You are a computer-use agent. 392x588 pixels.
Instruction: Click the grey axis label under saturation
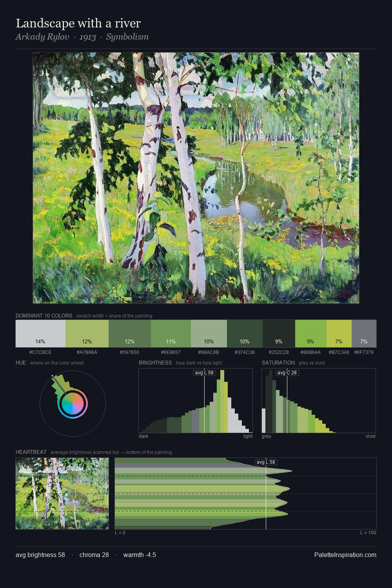click(x=267, y=436)
